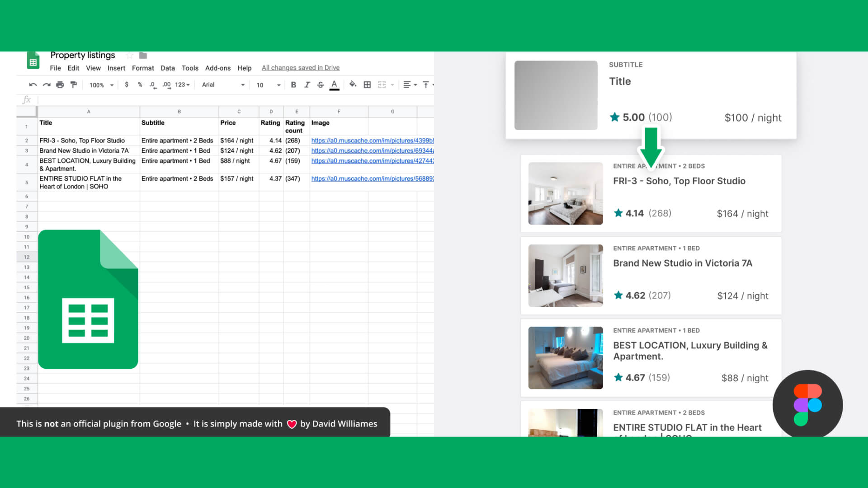Viewport: 868px width, 488px height.
Task: Click the heart icon in the footer banner
Action: click(x=292, y=424)
